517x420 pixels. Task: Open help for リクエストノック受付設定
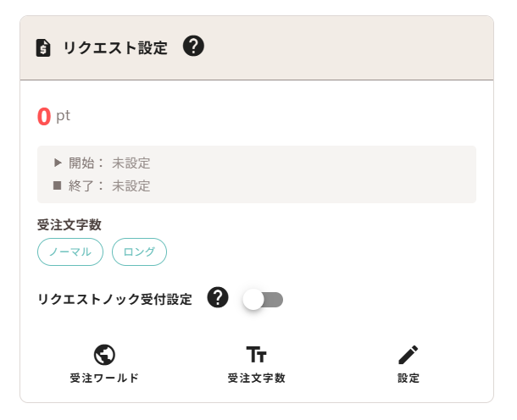[x=218, y=297]
